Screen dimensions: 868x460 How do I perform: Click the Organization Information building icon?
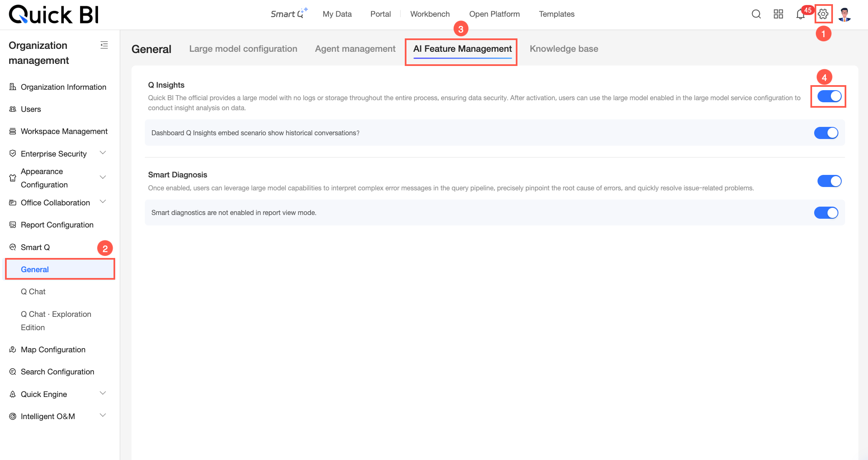click(13, 87)
